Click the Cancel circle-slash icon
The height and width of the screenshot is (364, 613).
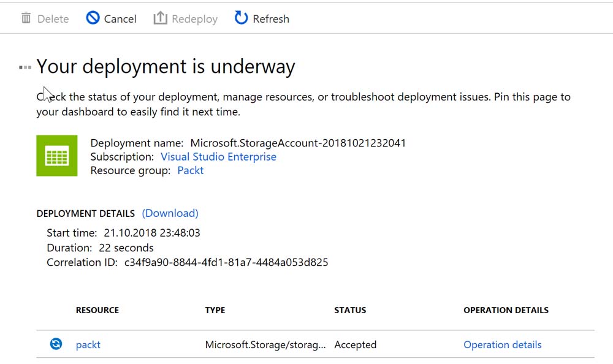[x=93, y=18]
